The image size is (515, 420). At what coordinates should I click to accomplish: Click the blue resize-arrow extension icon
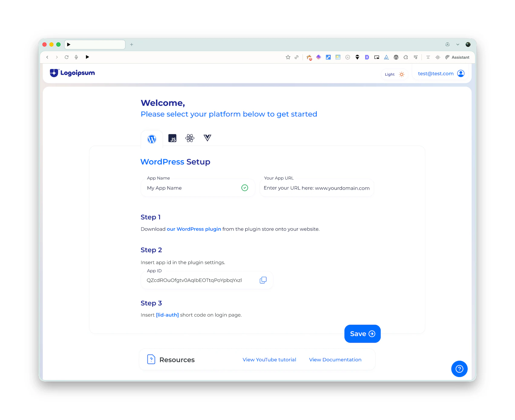(x=328, y=57)
